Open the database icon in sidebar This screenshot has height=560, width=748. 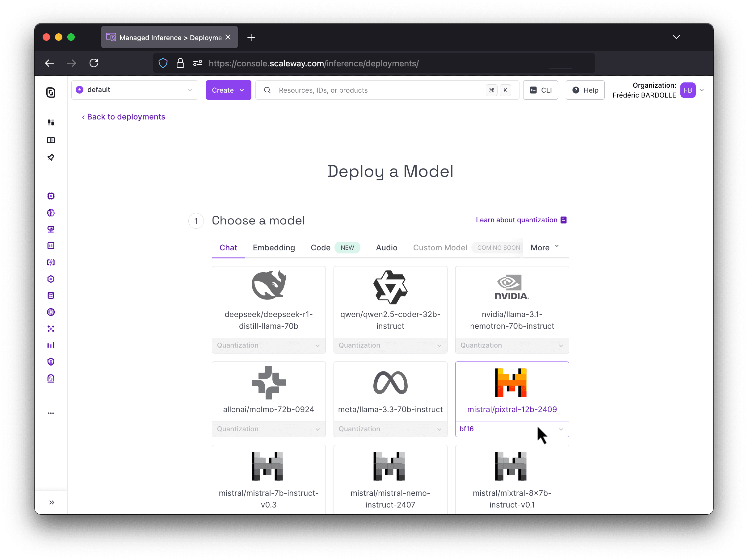[x=51, y=295]
